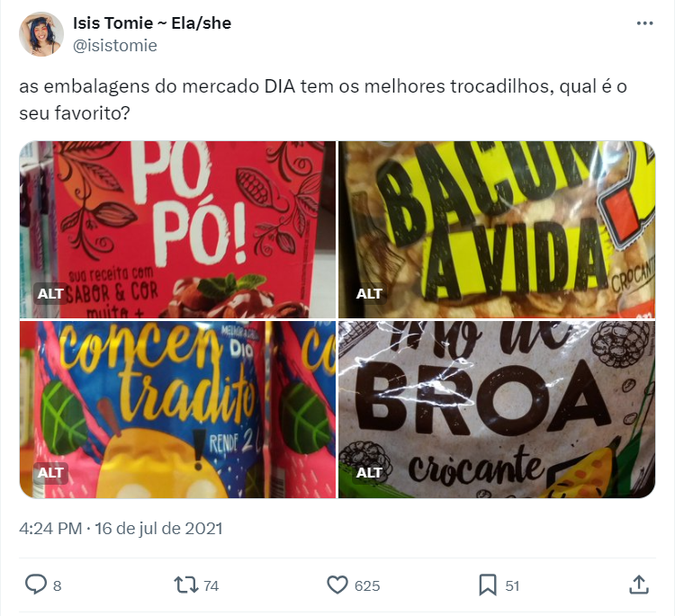Like the tweet with the heart icon
The width and height of the screenshot is (675, 616).
coord(337,585)
